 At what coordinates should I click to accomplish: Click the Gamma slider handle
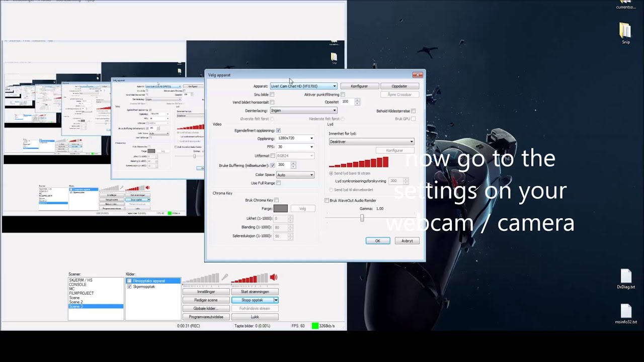(362, 218)
